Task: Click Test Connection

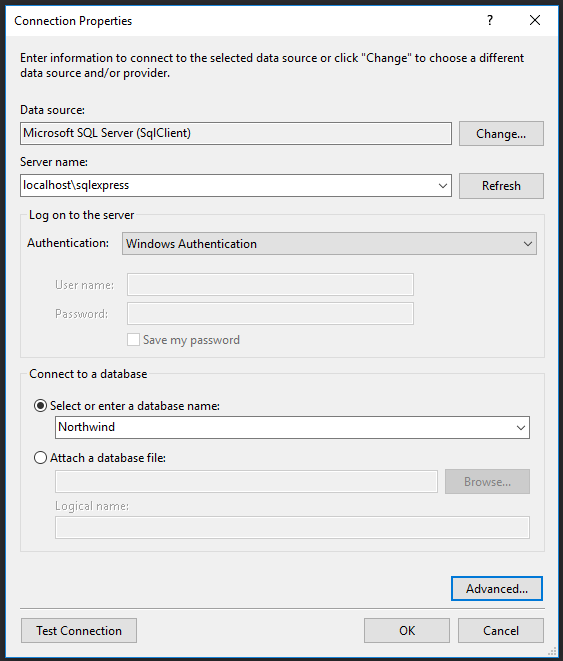Action: click(79, 631)
